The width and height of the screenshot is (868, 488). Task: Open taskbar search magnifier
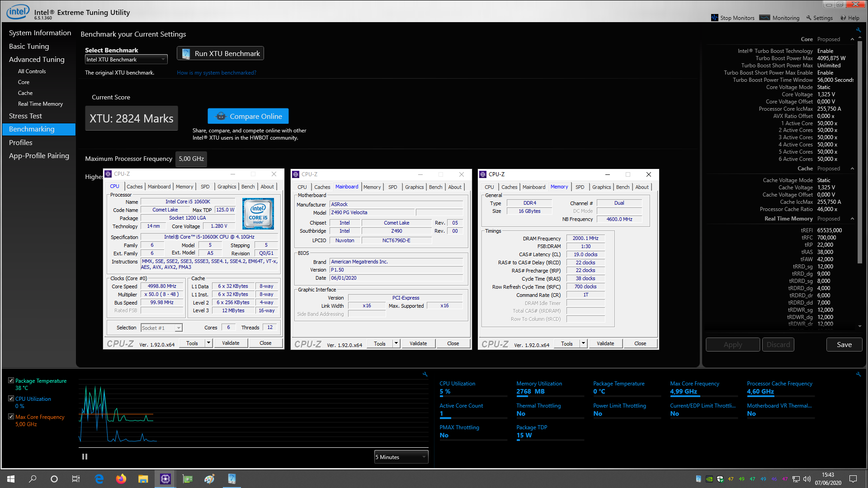(33, 479)
